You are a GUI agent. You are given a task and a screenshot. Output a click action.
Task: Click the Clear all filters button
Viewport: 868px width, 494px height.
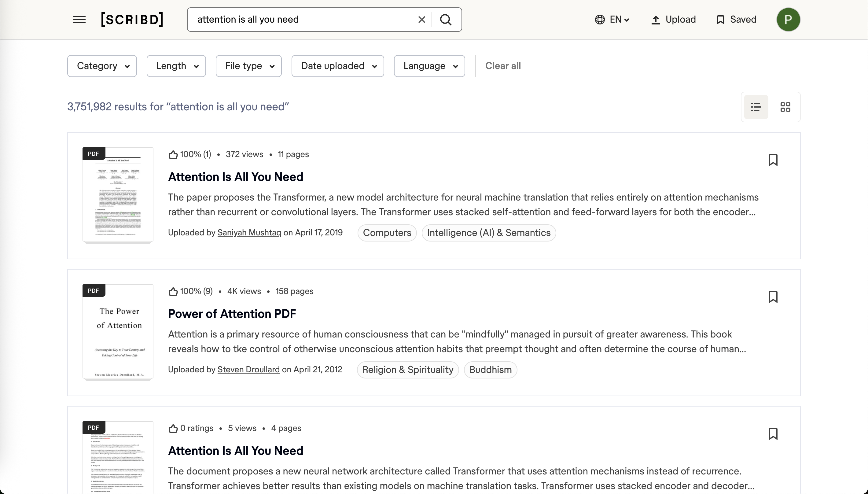click(503, 66)
